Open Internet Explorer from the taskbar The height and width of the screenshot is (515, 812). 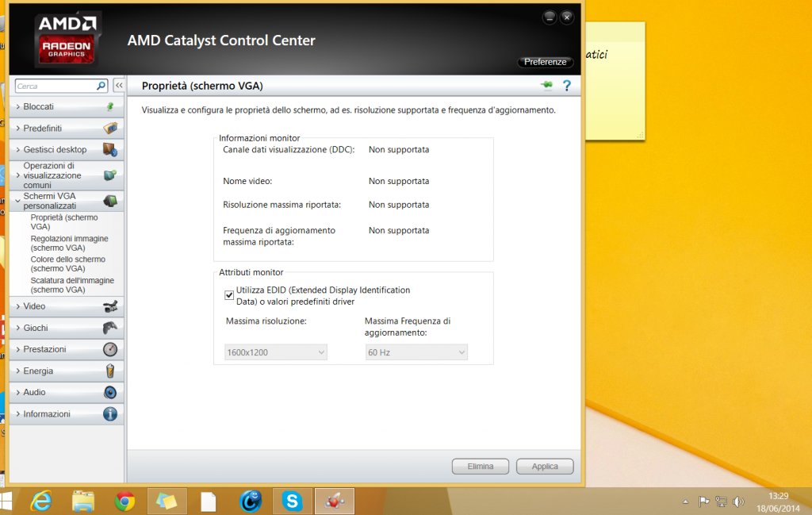[41, 501]
